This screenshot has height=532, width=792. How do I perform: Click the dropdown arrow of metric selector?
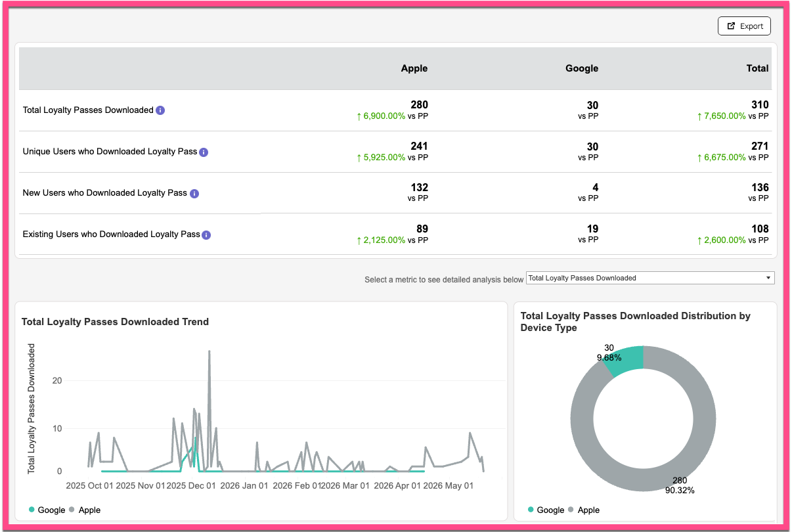point(768,278)
